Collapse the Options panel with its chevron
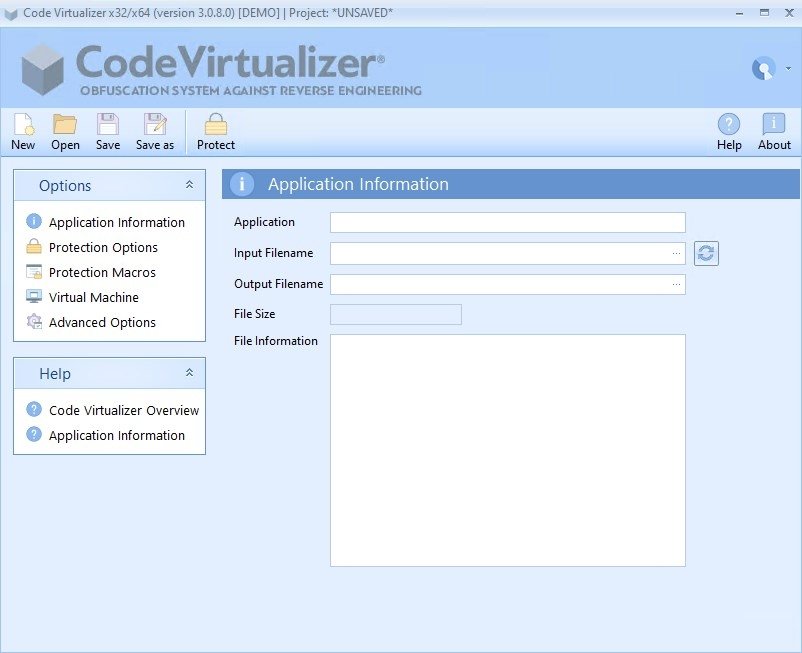Viewport: 802px width, 653px height. point(189,185)
